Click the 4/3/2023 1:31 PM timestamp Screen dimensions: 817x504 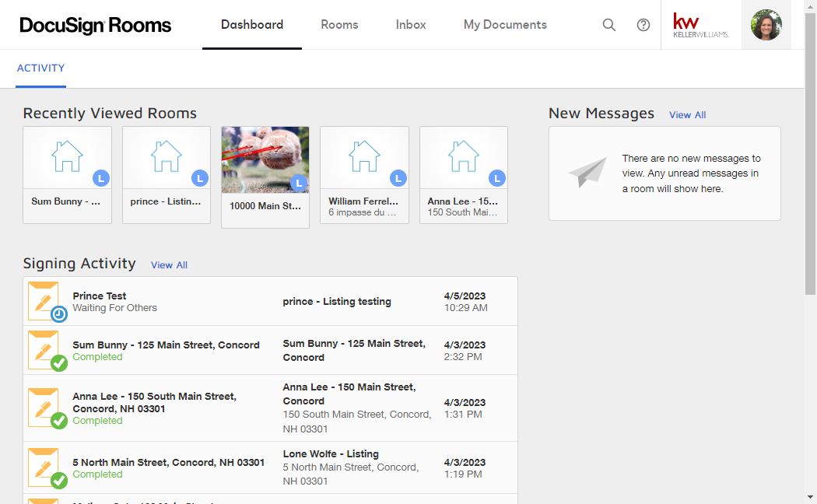[465, 408]
